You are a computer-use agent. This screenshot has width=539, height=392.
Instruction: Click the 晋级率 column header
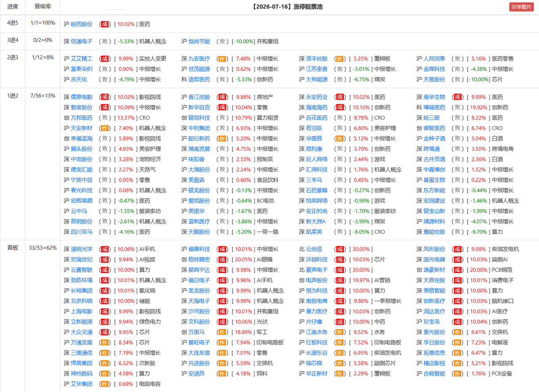click(x=43, y=7)
